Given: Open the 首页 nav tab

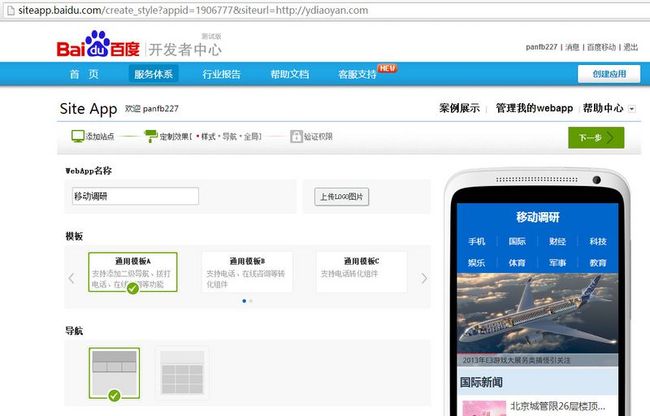Looking at the screenshot, I should pyautogui.click(x=84, y=74).
